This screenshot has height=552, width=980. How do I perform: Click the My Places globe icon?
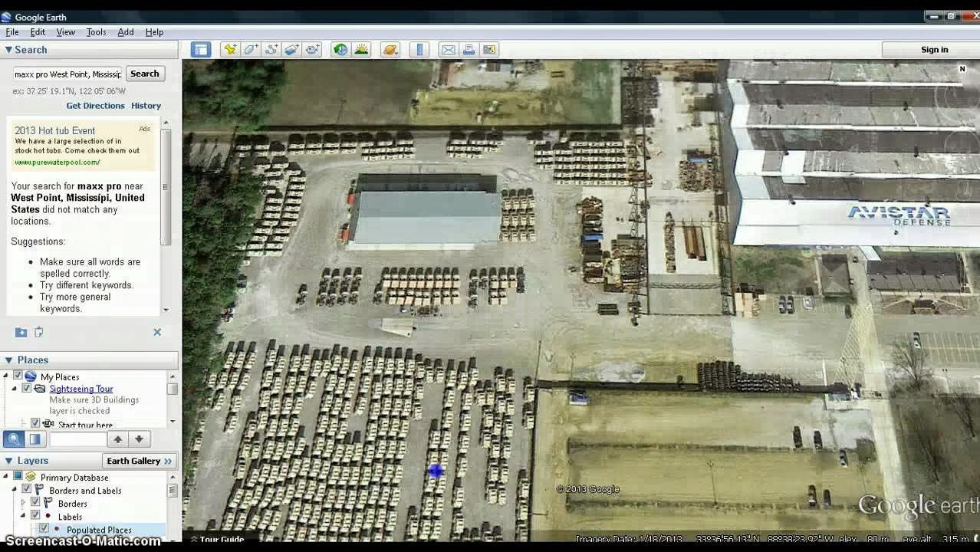tap(31, 376)
